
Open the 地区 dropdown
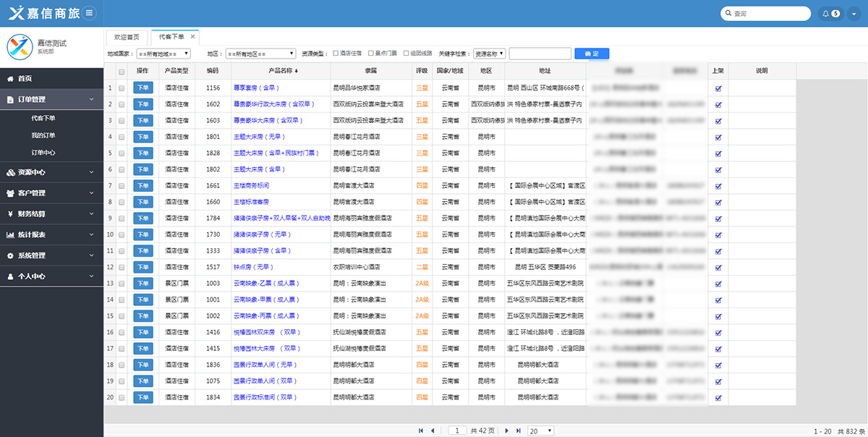coord(260,54)
